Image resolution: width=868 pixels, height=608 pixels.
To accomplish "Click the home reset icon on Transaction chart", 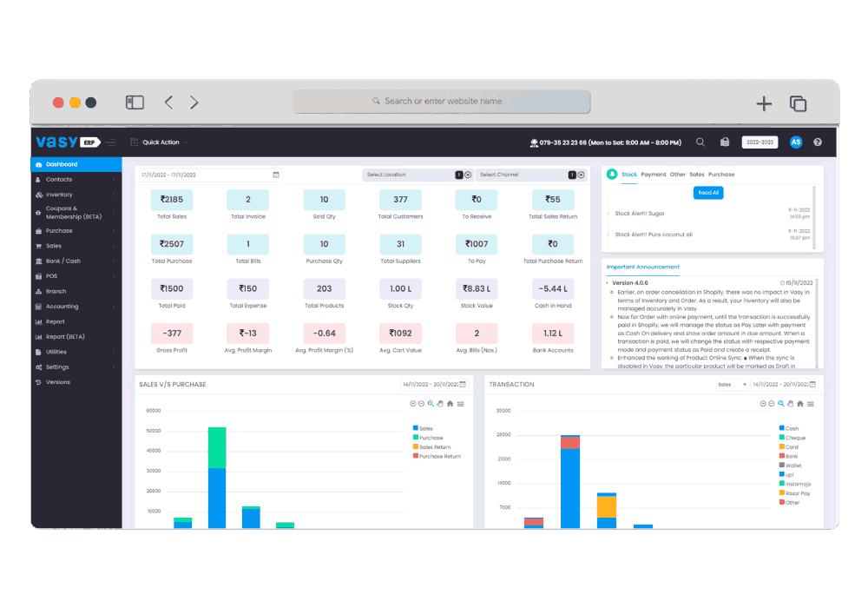I will tap(800, 404).
